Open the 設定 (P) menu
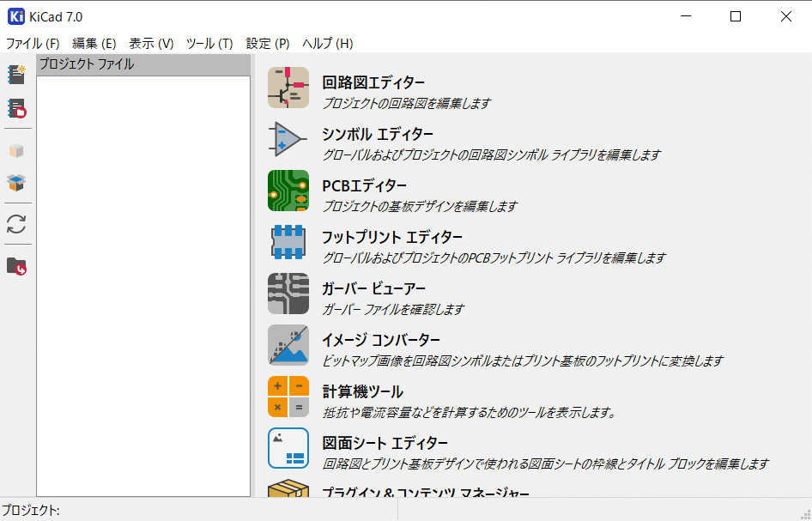 268,44
